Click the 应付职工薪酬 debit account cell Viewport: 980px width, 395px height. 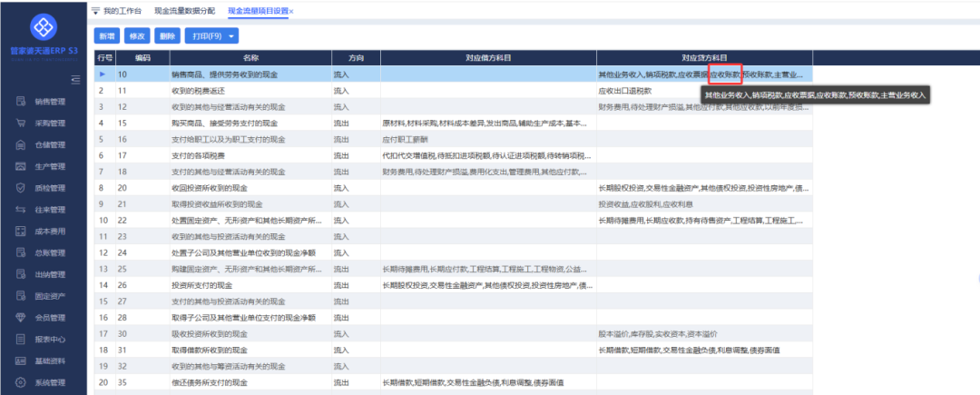pos(488,139)
